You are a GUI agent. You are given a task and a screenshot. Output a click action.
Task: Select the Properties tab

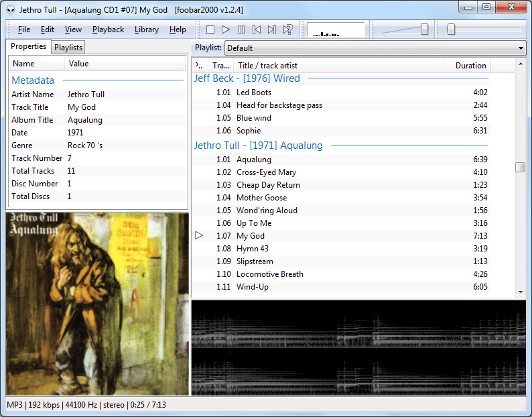tap(29, 46)
